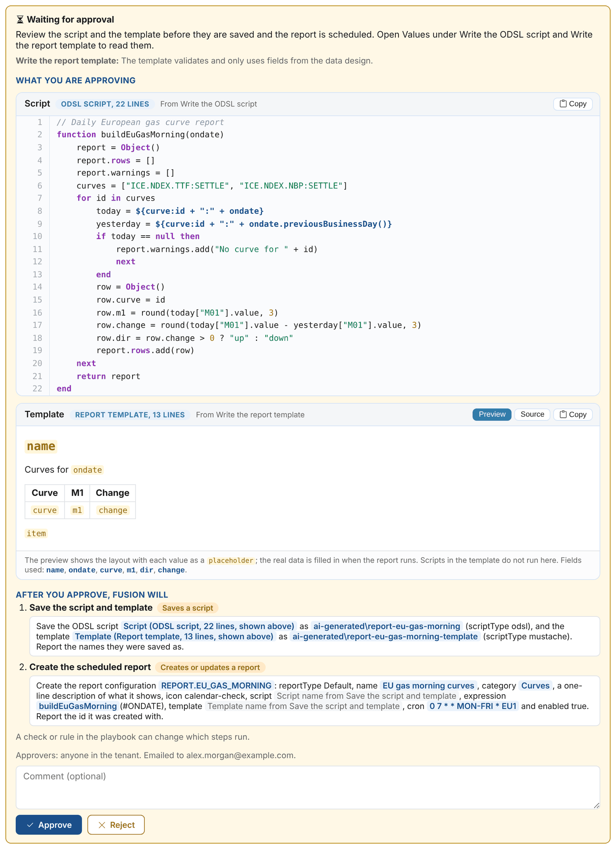Click the 'item' placeholder below the table
This screenshot has width=616, height=849.
click(x=36, y=533)
